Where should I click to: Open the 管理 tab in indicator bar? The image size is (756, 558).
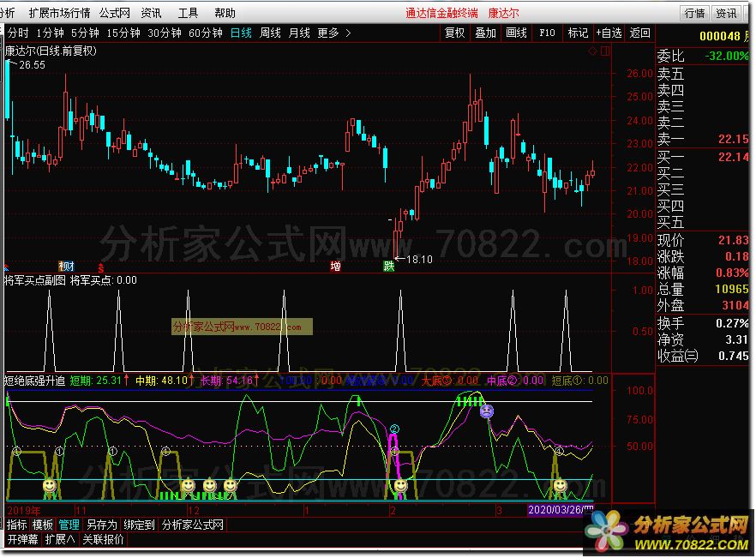(x=69, y=525)
